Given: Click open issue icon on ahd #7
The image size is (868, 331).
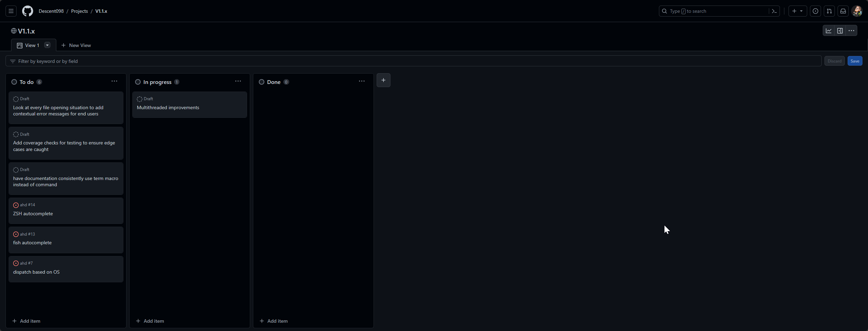Looking at the screenshot, I should [16, 263].
